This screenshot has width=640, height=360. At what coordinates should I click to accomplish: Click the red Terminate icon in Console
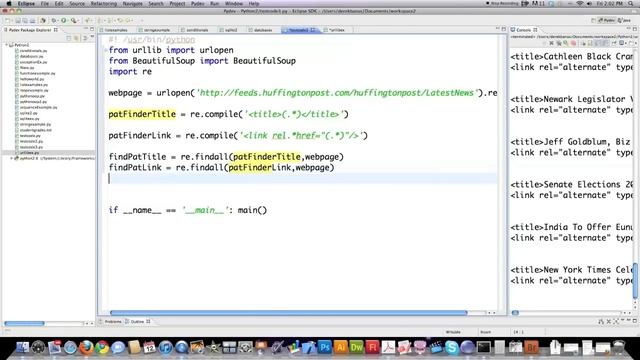tap(573, 43)
